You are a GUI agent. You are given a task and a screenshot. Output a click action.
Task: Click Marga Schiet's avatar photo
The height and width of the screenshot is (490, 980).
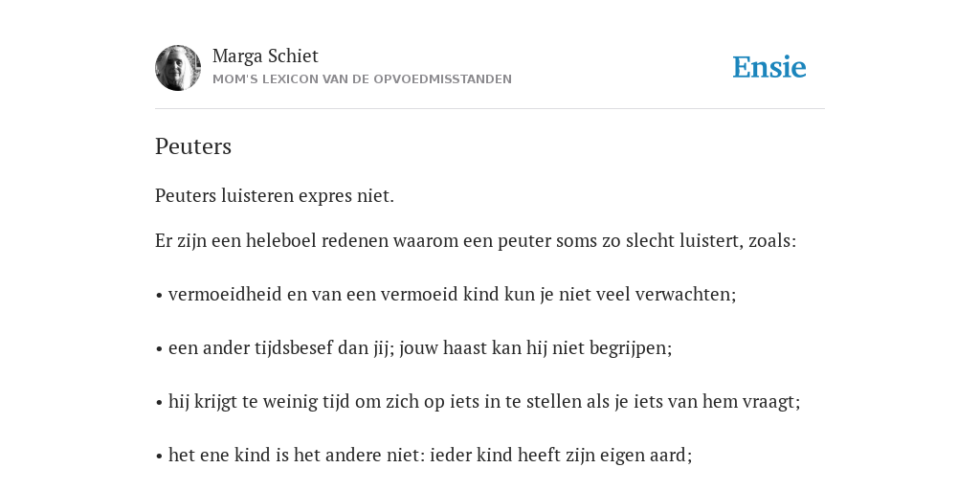[178, 68]
